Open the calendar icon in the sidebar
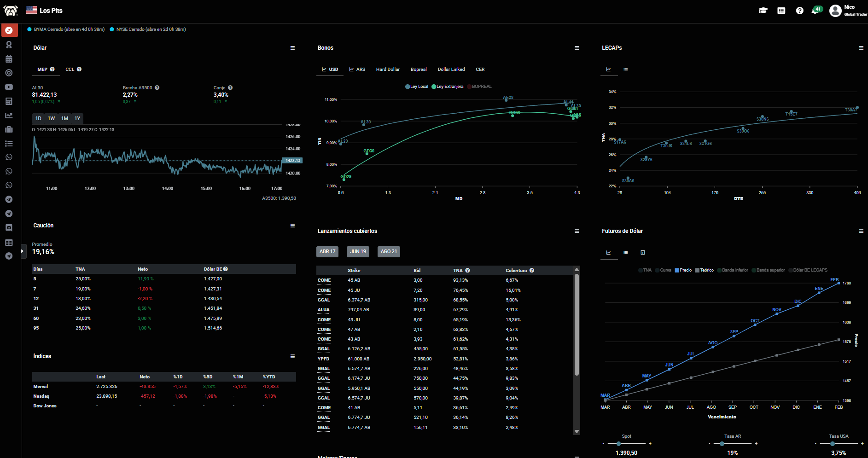This screenshot has width=868, height=458. click(9, 59)
